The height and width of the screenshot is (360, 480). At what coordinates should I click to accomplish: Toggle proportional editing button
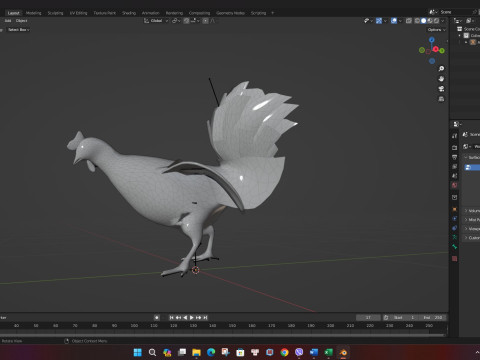coord(205,21)
